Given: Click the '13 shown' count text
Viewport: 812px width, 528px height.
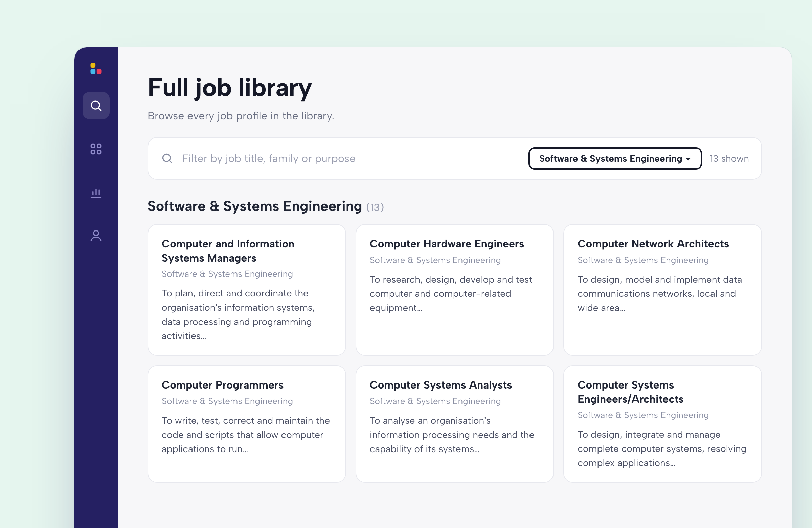Looking at the screenshot, I should (x=729, y=159).
